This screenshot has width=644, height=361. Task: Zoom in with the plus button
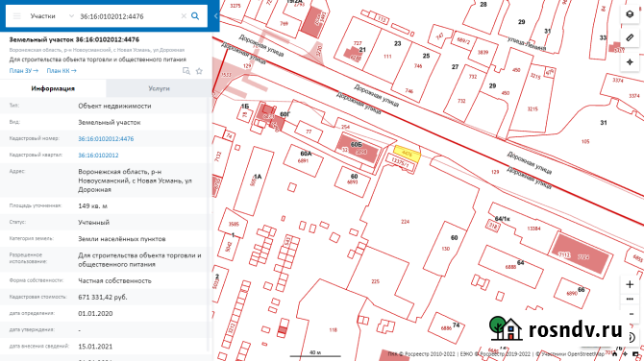630,284
